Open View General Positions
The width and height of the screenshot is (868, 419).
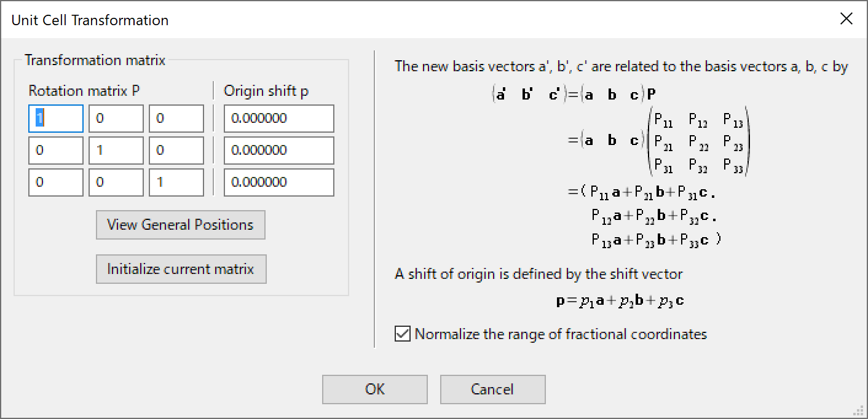coord(180,225)
